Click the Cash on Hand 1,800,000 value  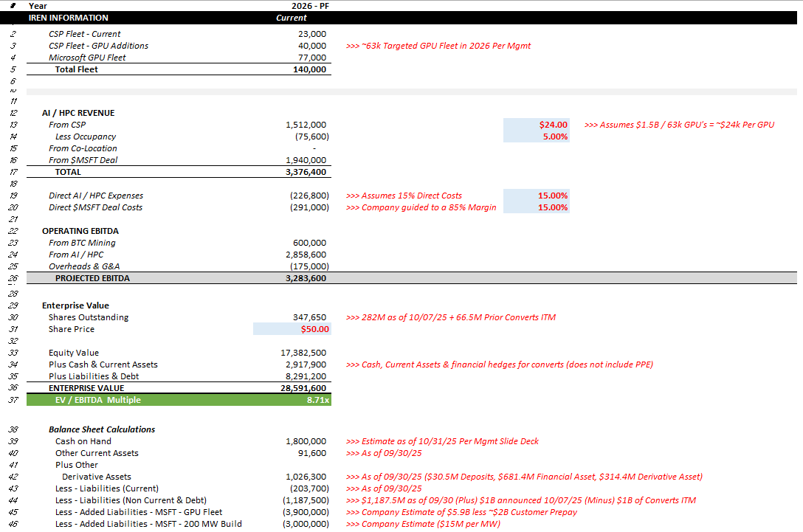(x=306, y=441)
